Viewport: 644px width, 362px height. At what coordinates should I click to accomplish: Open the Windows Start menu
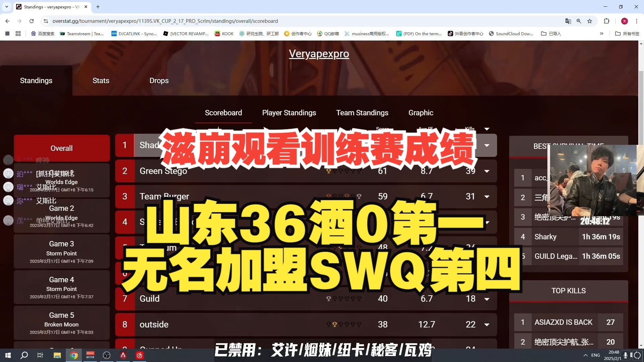[8, 355]
